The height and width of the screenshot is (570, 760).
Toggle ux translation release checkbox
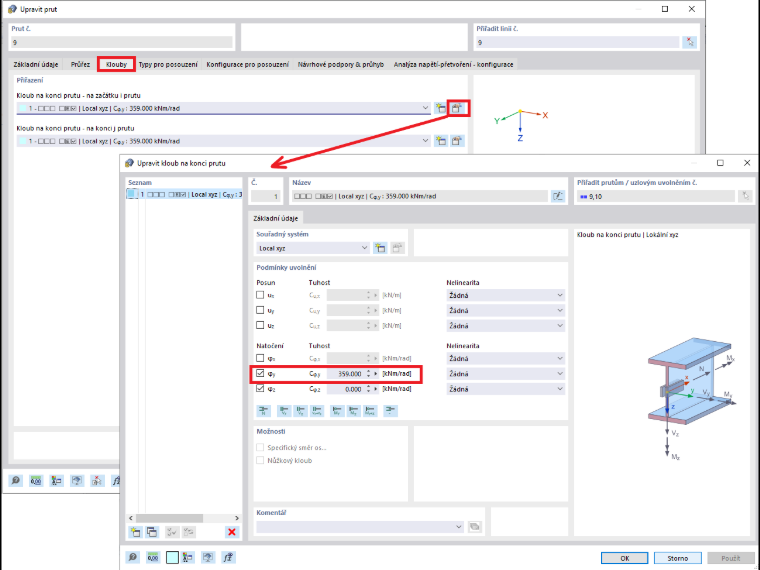(260, 295)
